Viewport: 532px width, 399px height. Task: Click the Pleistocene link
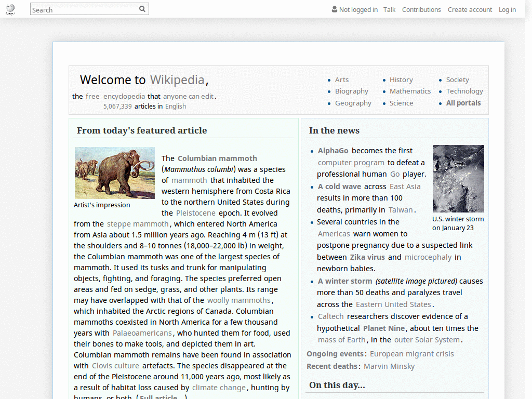(196, 213)
